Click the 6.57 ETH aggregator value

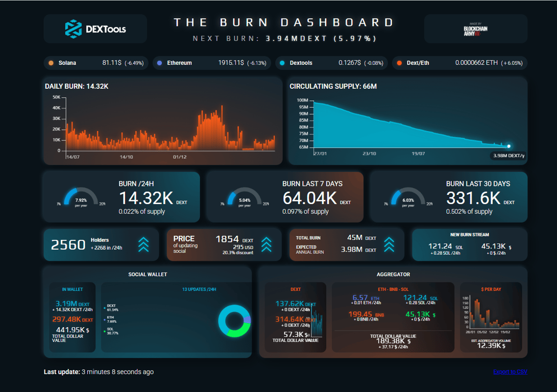pyautogui.click(x=366, y=298)
